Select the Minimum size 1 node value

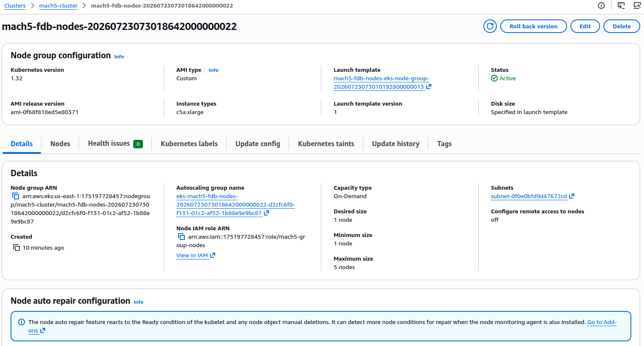[343, 243]
